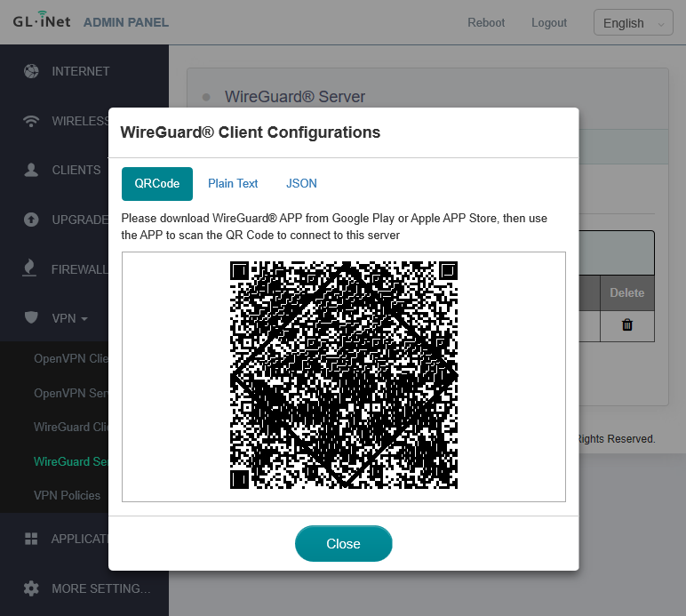
Task: Click the GL.iNet logo
Action: [x=41, y=21]
